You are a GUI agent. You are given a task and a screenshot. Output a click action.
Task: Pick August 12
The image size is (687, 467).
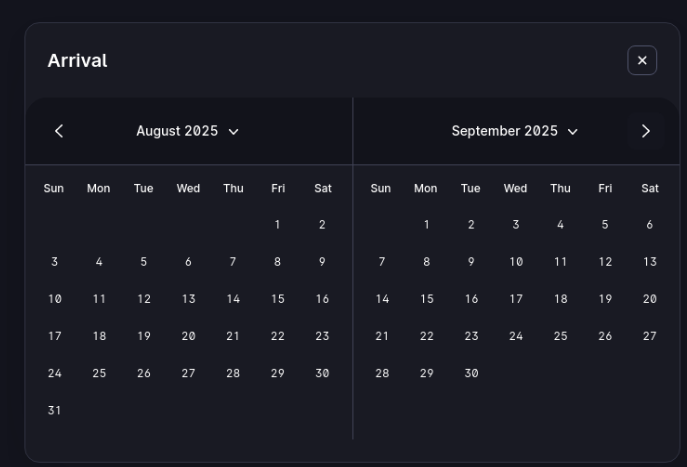144,299
